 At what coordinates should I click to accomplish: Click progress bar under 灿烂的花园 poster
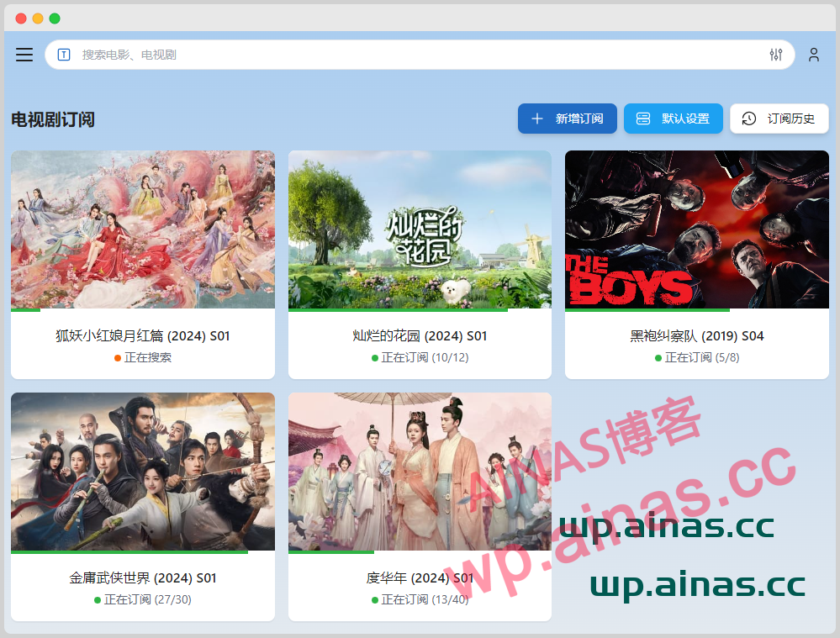pyautogui.click(x=420, y=309)
